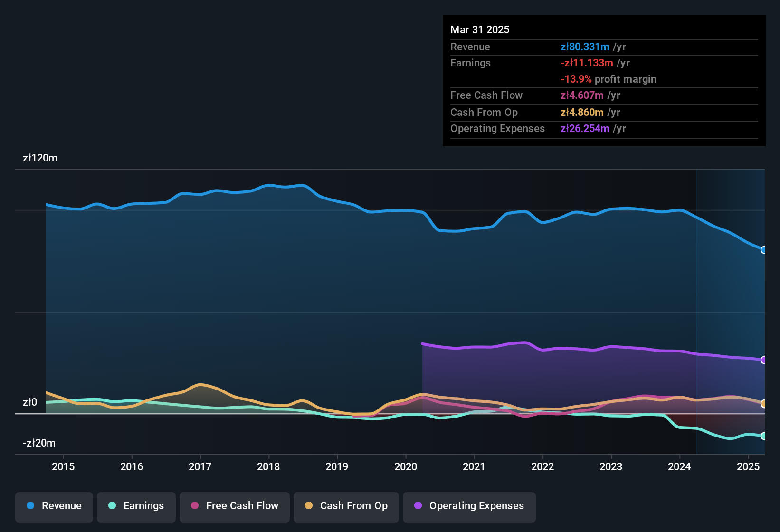780x532 pixels.
Task: Click the Earnings row label in tooltip
Action: pos(470,63)
